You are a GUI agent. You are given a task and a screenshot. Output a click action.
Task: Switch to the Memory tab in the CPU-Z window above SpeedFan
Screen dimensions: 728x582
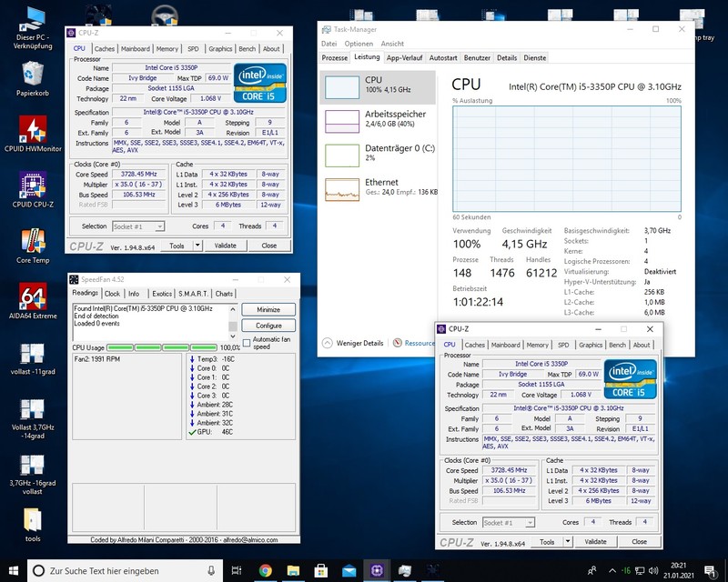coord(167,49)
